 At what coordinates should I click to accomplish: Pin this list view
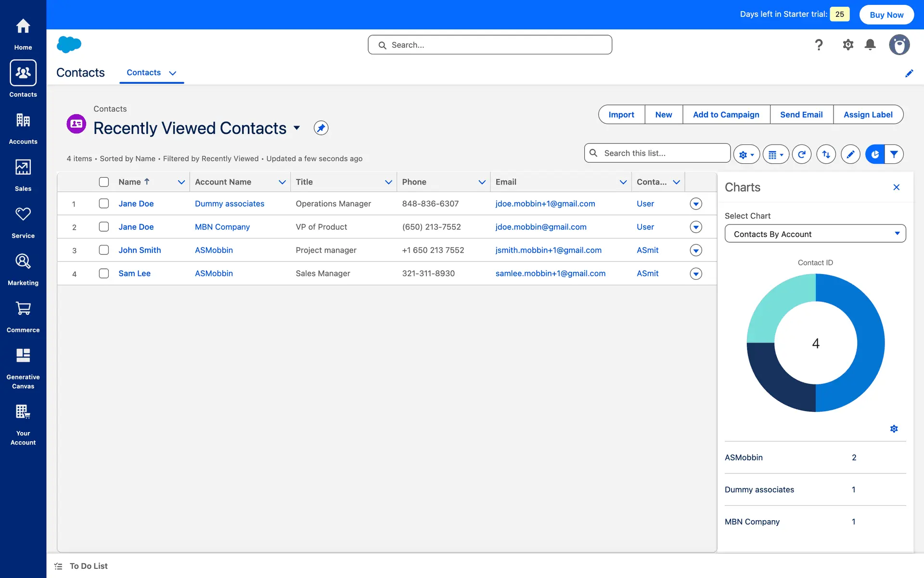[x=321, y=128]
